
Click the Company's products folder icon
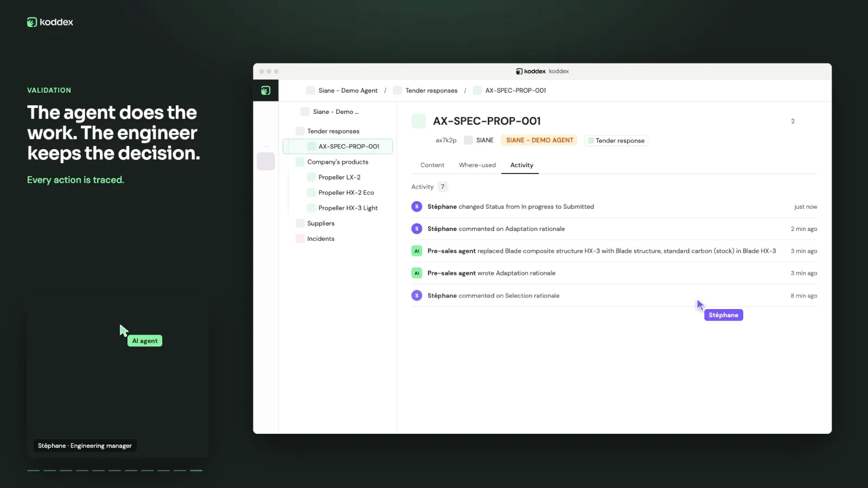point(300,162)
